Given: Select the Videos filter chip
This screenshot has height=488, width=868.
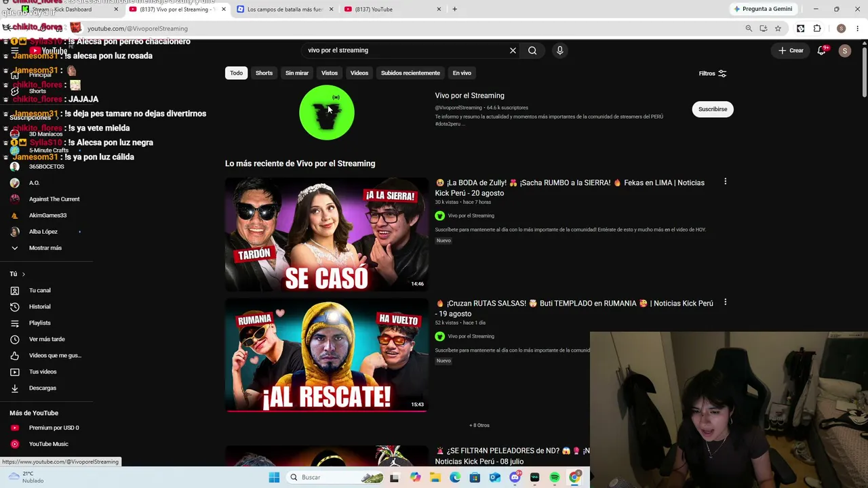Looking at the screenshot, I should (359, 73).
